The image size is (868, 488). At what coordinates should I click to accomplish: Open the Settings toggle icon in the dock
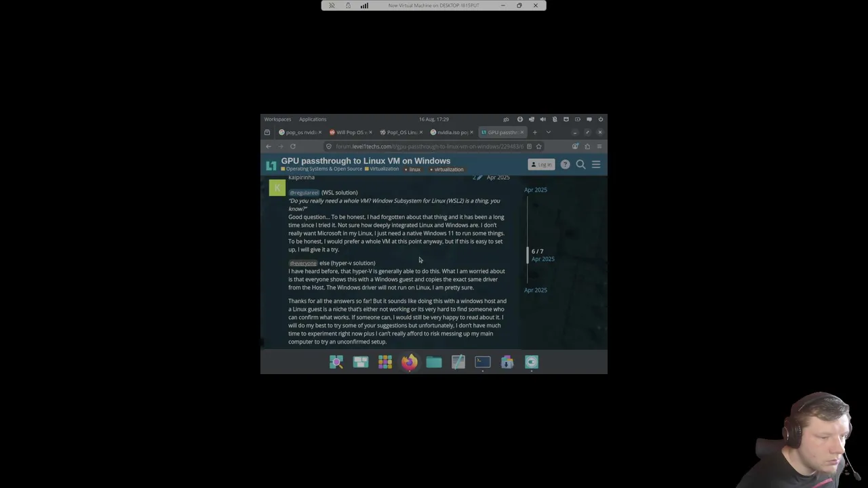(532, 363)
